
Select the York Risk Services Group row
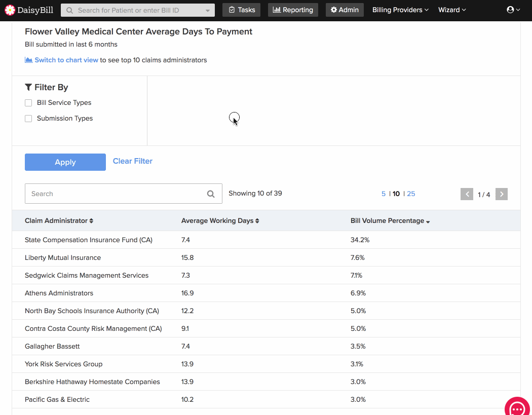[266, 364]
